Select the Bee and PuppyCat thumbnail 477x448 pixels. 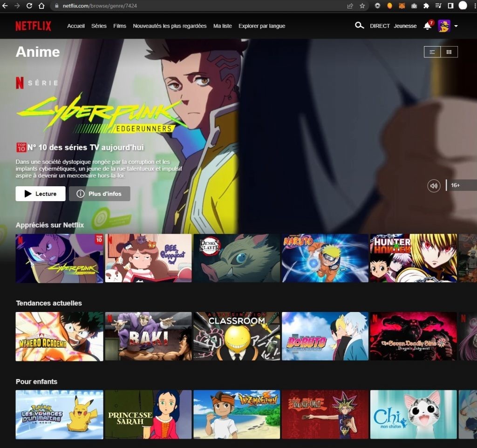pyautogui.click(x=149, y=258)
